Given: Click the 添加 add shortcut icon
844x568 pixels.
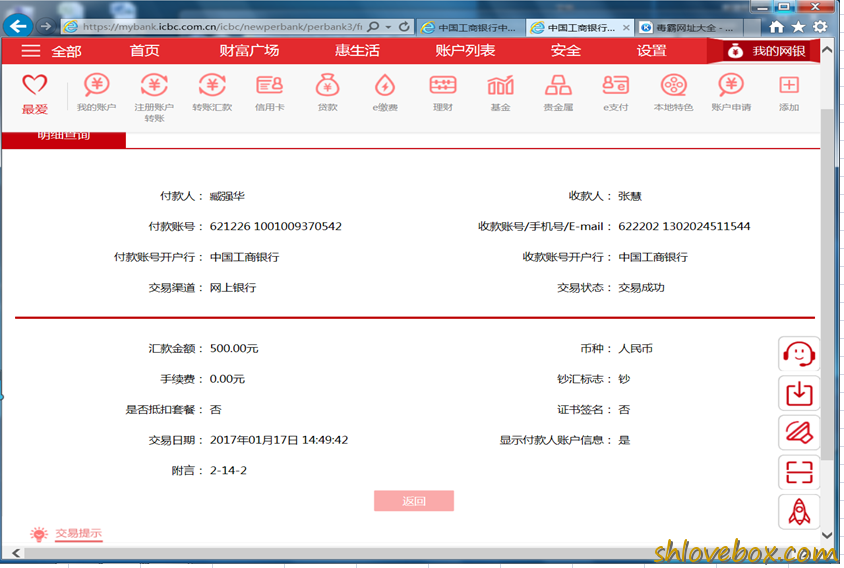Looking at the screenshot, I should (789, 85).
